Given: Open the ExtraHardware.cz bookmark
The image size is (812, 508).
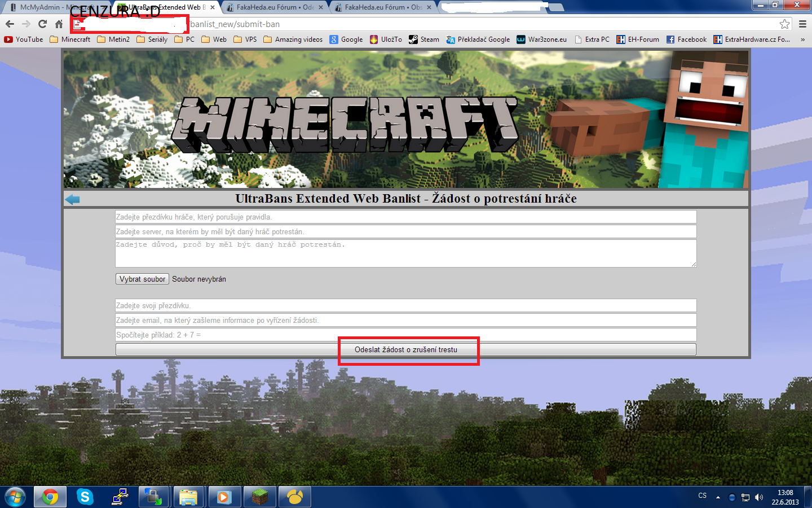Looking at the screenshot, I should pyautogui.click(x=752, y=40).
